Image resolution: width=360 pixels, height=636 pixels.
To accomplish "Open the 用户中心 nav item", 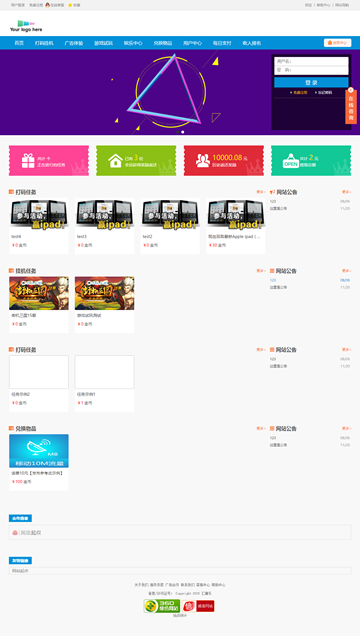I will 192,43.
